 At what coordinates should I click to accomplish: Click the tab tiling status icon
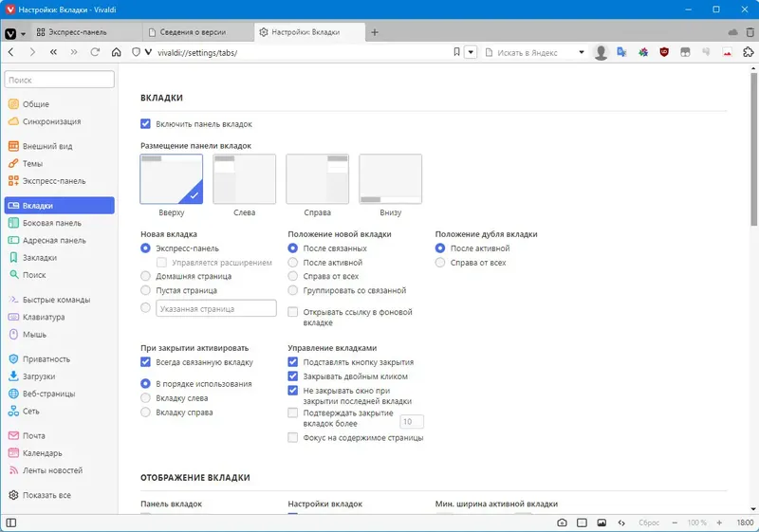tap(582, 523)
